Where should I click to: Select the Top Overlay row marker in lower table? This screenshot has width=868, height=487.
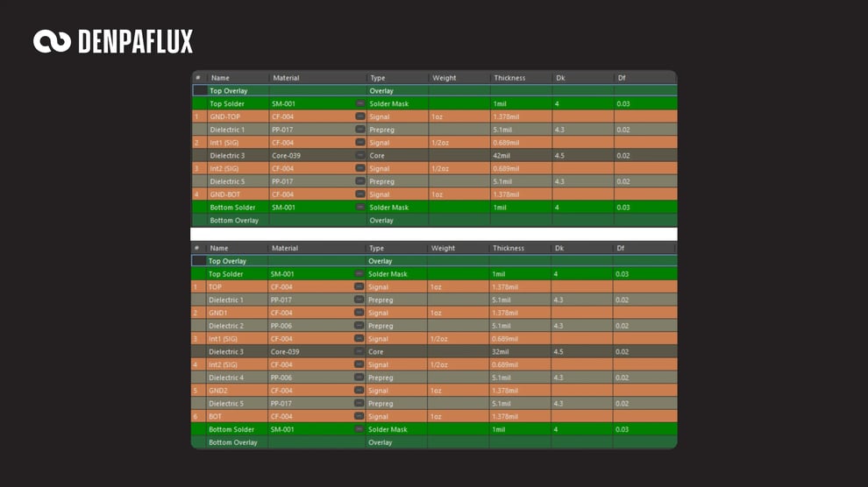coord(199,261)
